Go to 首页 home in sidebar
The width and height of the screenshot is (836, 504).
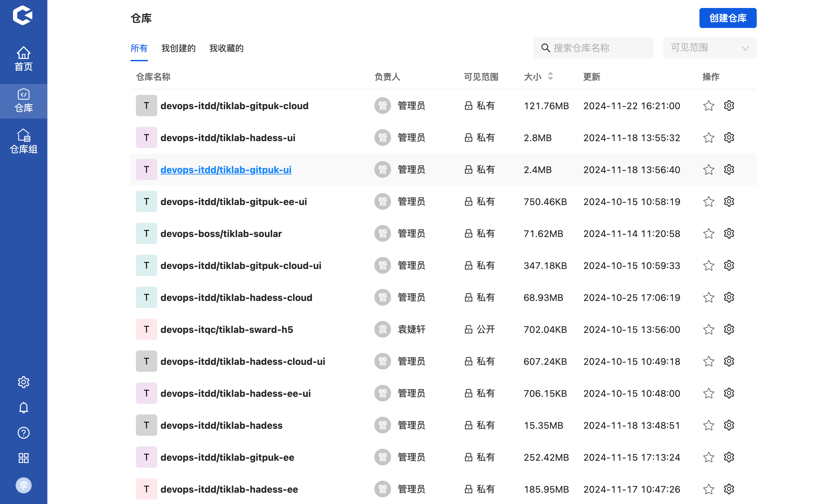tap(23, 59)
